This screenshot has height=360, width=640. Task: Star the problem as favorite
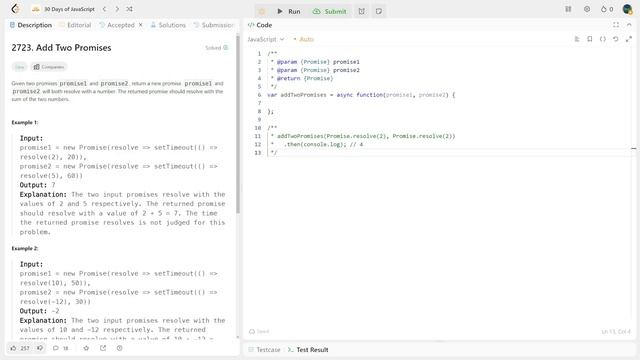point(86,348)
